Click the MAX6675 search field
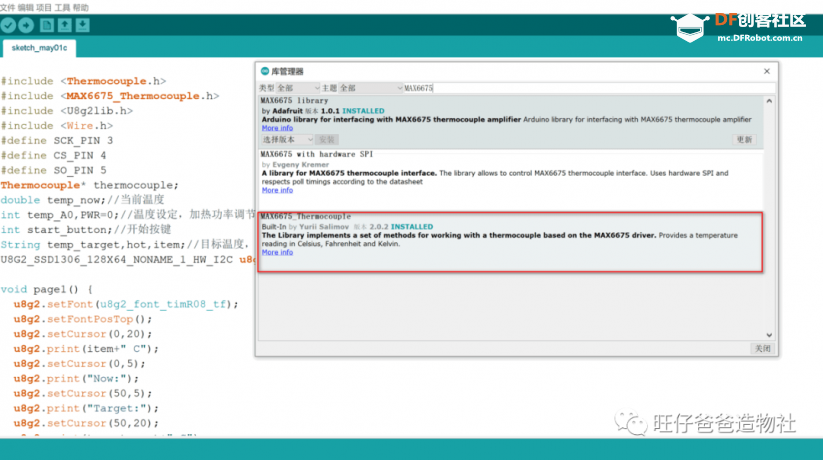 589,88
